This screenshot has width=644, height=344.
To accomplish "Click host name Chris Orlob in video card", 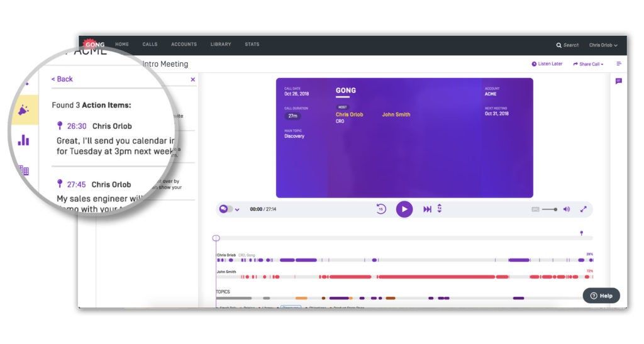I will [350, 114].
